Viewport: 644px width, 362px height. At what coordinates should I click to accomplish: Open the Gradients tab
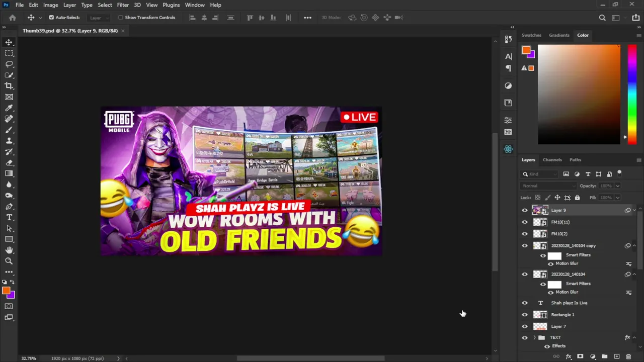click(x=559, y=35)
